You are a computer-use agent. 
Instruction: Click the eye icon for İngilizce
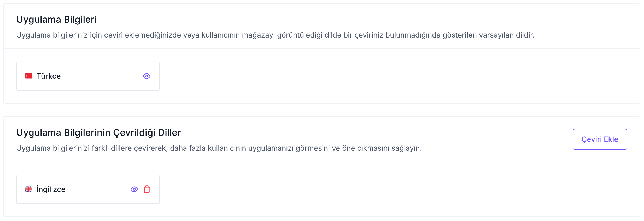pyautogui.click(x=134, y=189)
